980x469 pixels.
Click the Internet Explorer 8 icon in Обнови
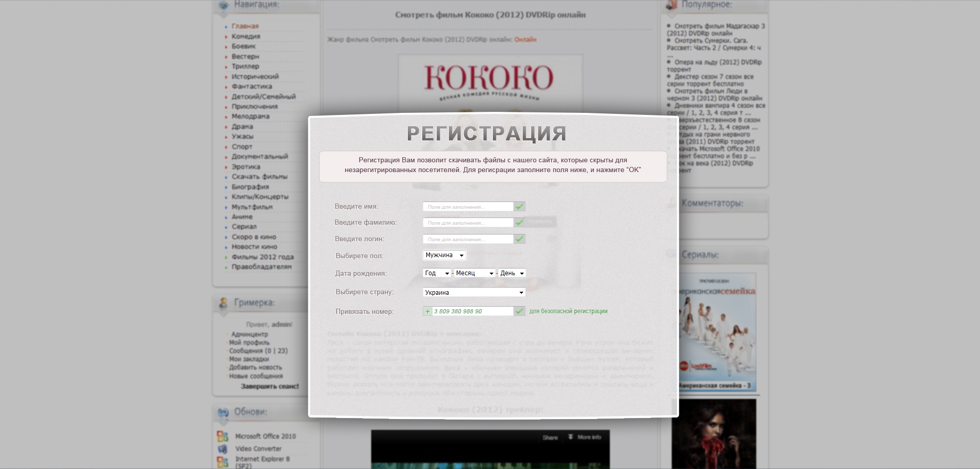[x=223, y=462]
